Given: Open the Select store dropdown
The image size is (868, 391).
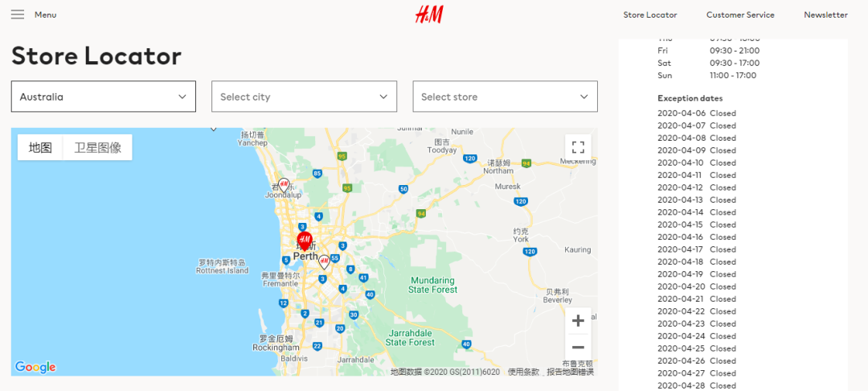Looking at the screenshot, I should pyautogui.click(x=505, y=97).
